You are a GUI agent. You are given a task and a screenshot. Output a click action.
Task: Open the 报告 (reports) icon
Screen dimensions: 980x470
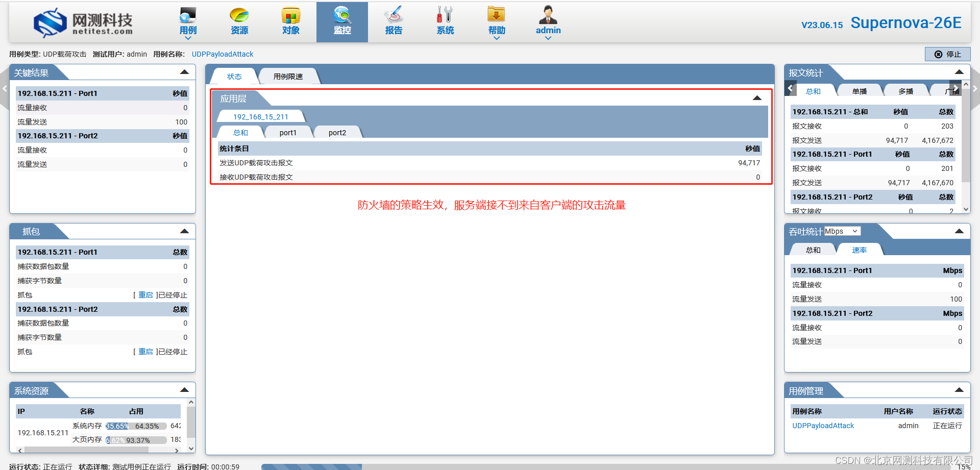[x=394, y=15]
